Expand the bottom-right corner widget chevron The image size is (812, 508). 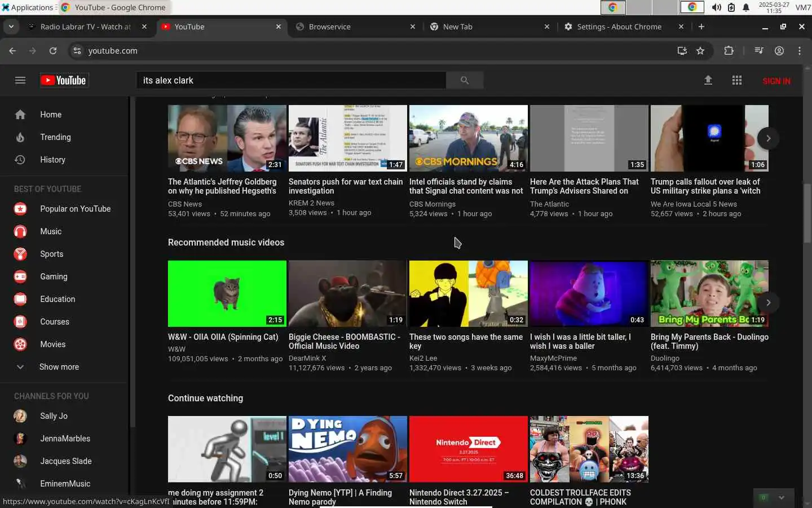(x=782, y=497)
